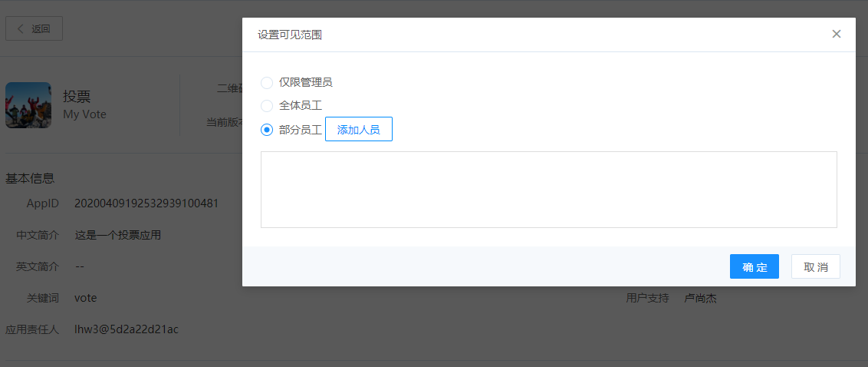Viewport: 868px width, 367px height.
Task: Go back with the 返回 button
Action: pos(34,29)
